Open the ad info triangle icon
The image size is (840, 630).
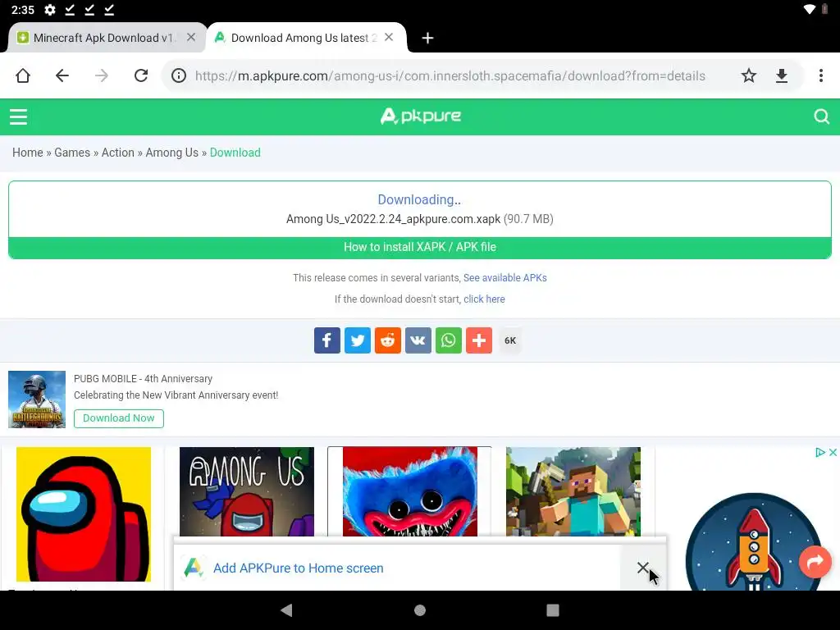819,452
